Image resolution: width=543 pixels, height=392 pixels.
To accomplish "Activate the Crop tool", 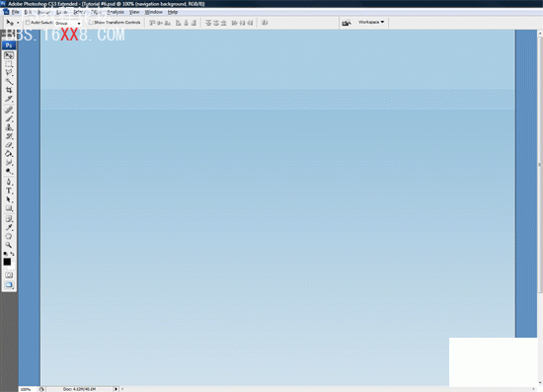I will click(x=9, y=91).
